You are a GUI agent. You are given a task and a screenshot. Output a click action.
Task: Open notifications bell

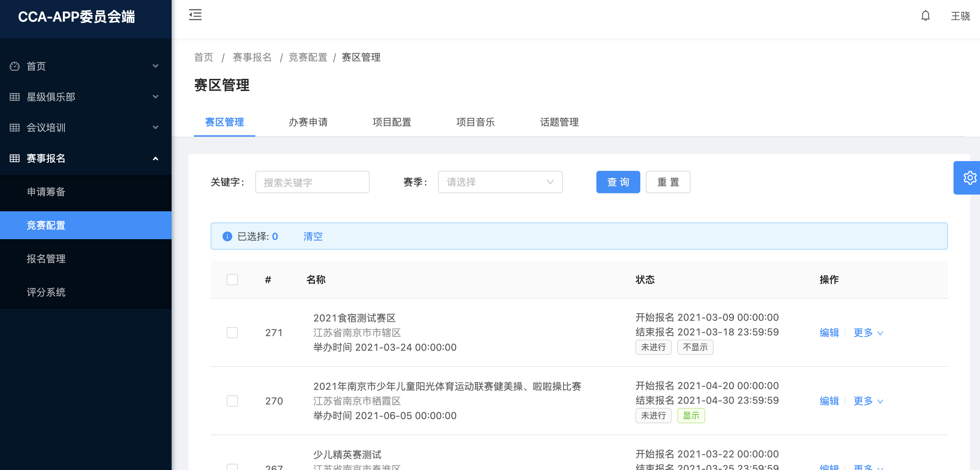[x=926, y=16]
